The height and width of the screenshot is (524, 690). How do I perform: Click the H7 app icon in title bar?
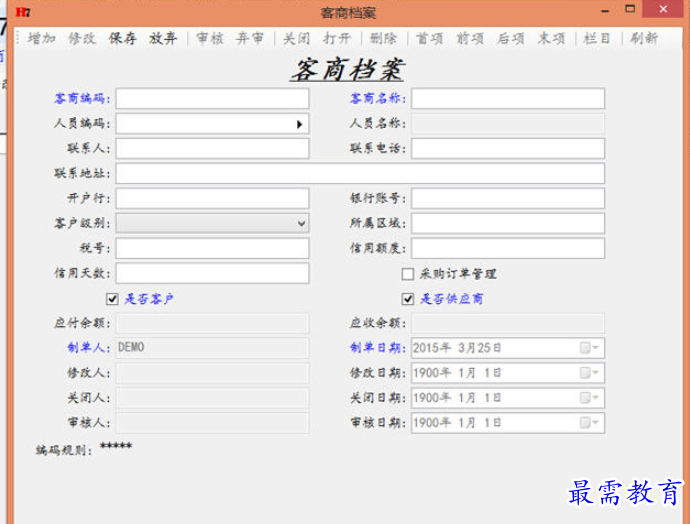point(23,12)
